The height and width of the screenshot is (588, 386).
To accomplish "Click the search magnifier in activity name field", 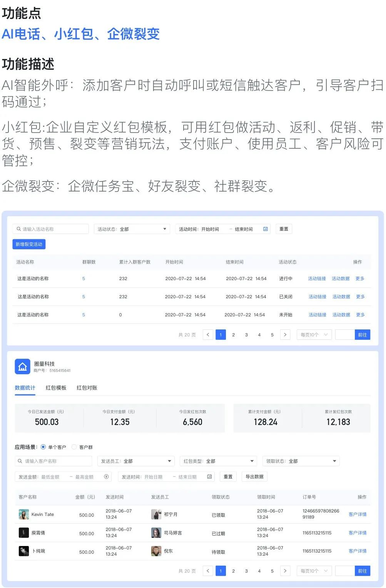I will click(18, 229).
